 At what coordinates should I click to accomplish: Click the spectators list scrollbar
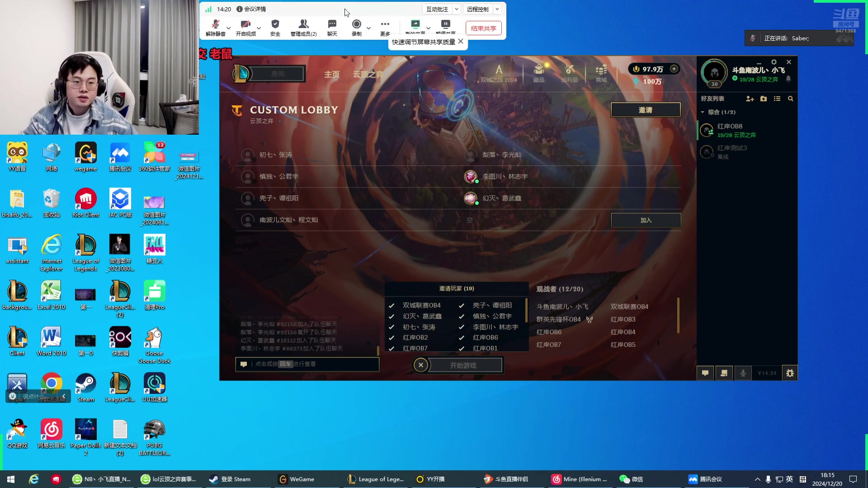coord(678,315)
